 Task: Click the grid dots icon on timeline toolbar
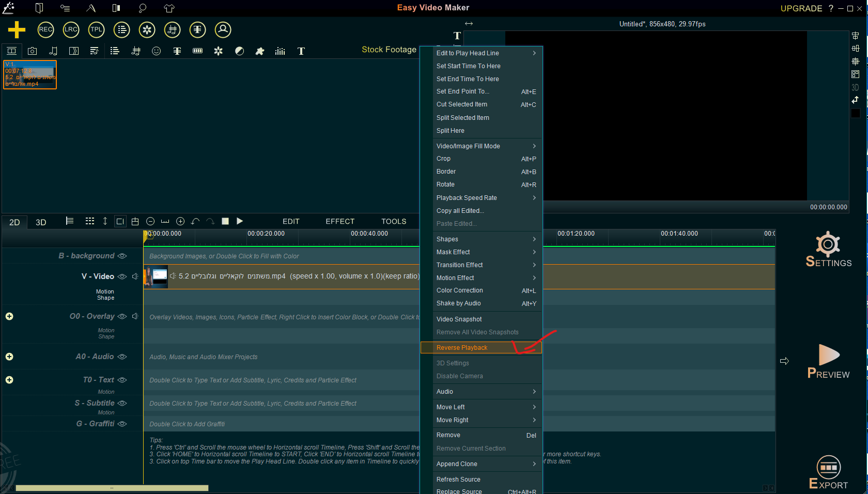[x=90, y=221]
